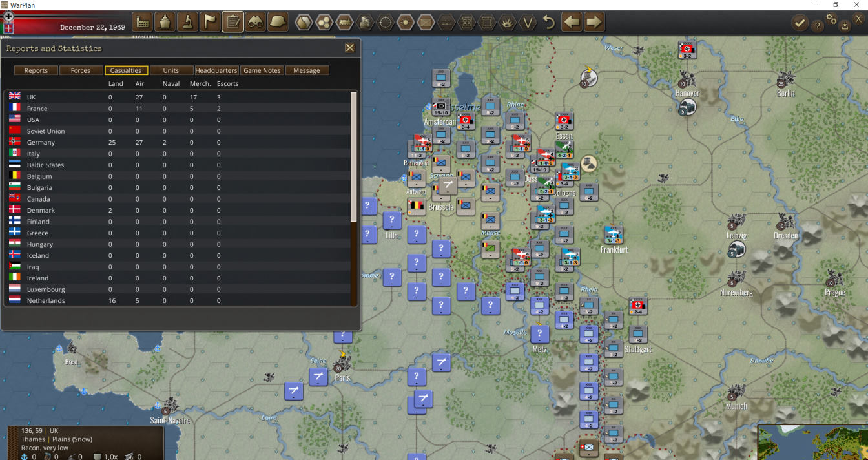Select the horizontal lines hexagon filter
The image size is (868, 460).
(446, 23)
